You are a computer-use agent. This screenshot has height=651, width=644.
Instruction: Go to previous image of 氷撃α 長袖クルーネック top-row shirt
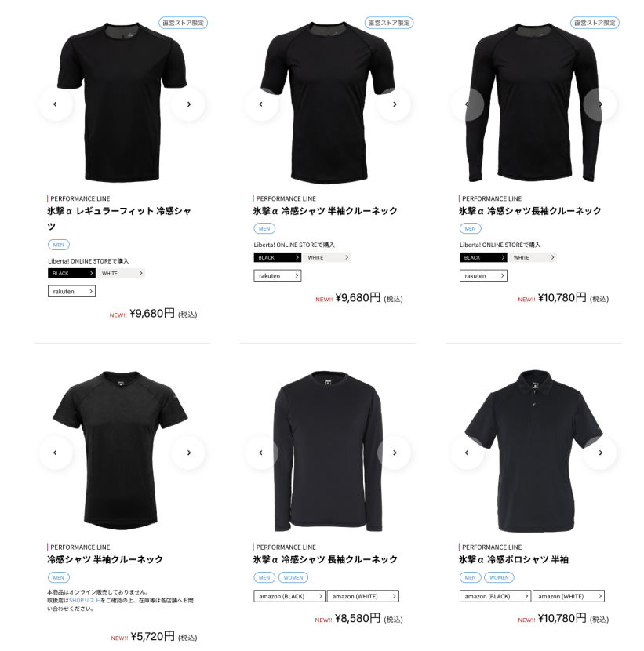[x=468, y=104]
